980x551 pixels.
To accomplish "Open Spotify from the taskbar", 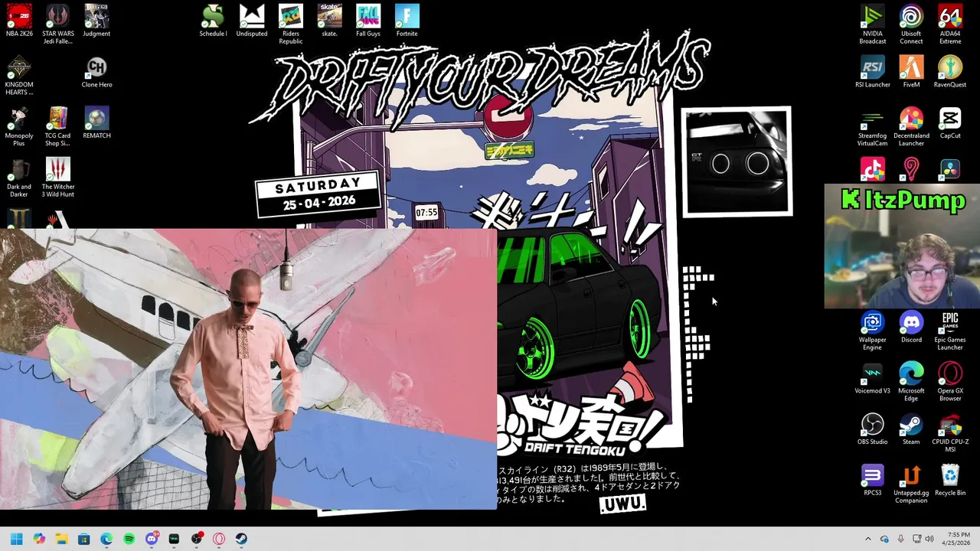I will (x=129, y=539).
